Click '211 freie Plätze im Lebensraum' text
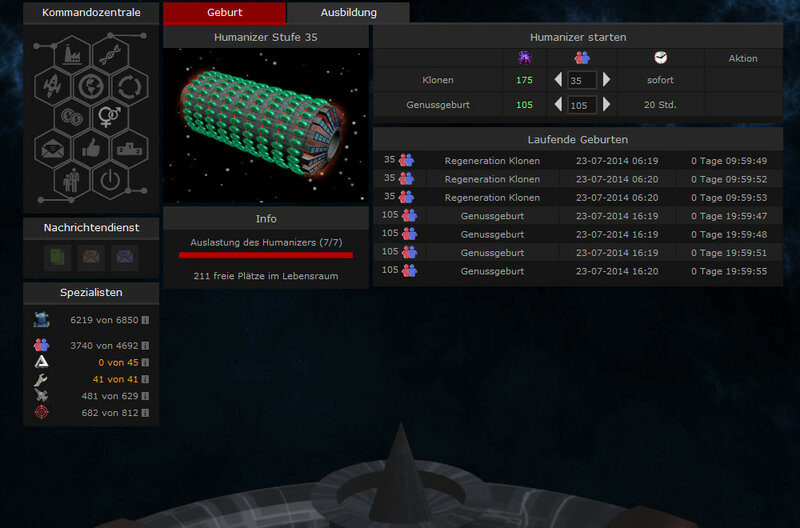800x528 pixels. (266, 276)
